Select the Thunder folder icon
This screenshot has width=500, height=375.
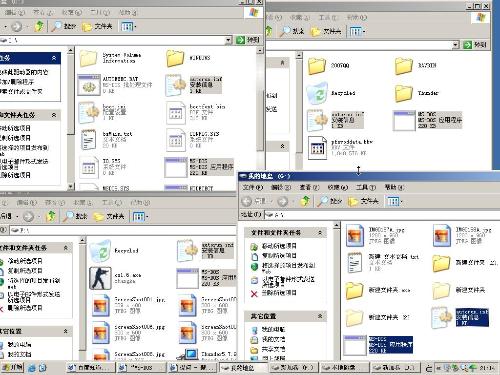tap(404, 93)
